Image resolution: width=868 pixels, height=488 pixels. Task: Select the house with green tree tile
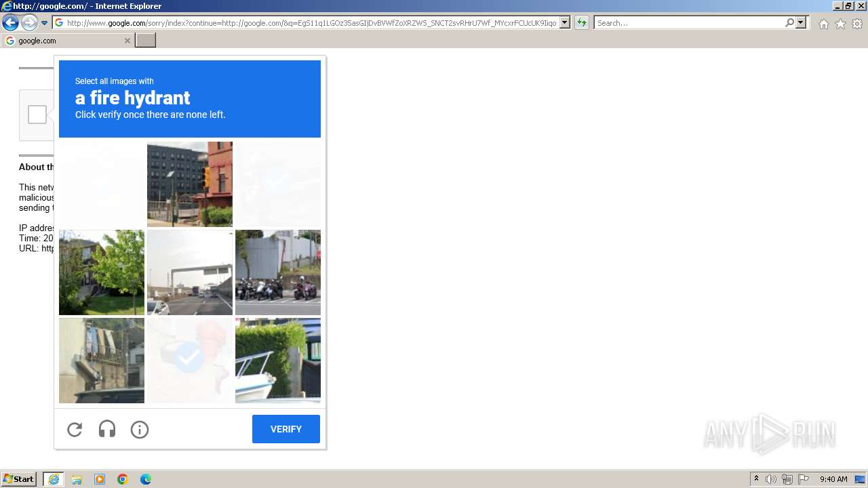coord(102,272)
